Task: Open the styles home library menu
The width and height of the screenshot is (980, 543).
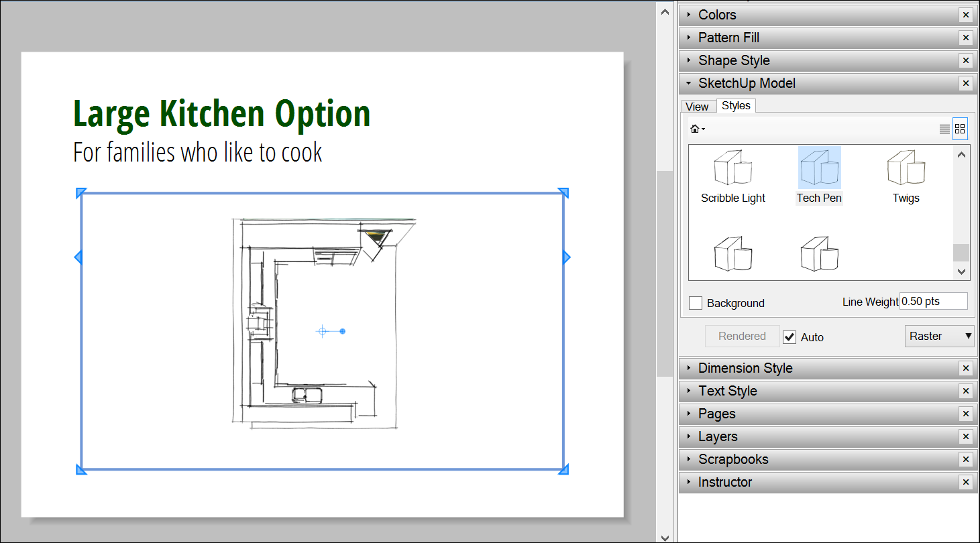Action: 698,129
